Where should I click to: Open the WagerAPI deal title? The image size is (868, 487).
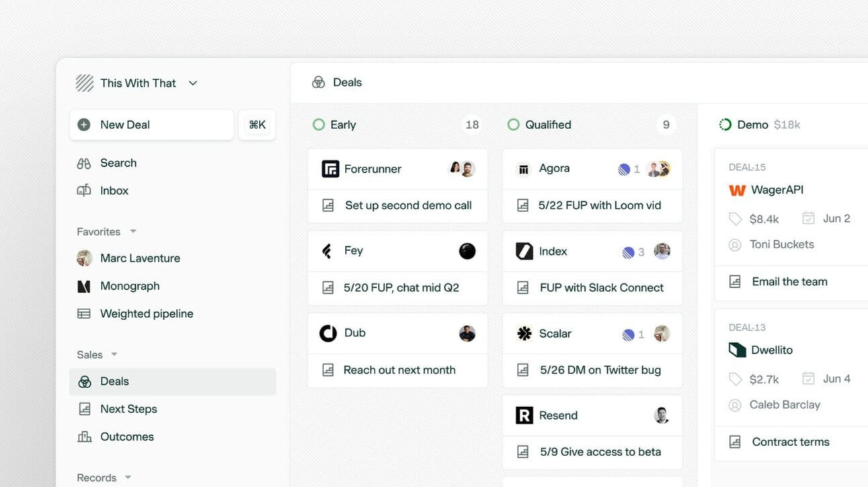pos(777,190)
